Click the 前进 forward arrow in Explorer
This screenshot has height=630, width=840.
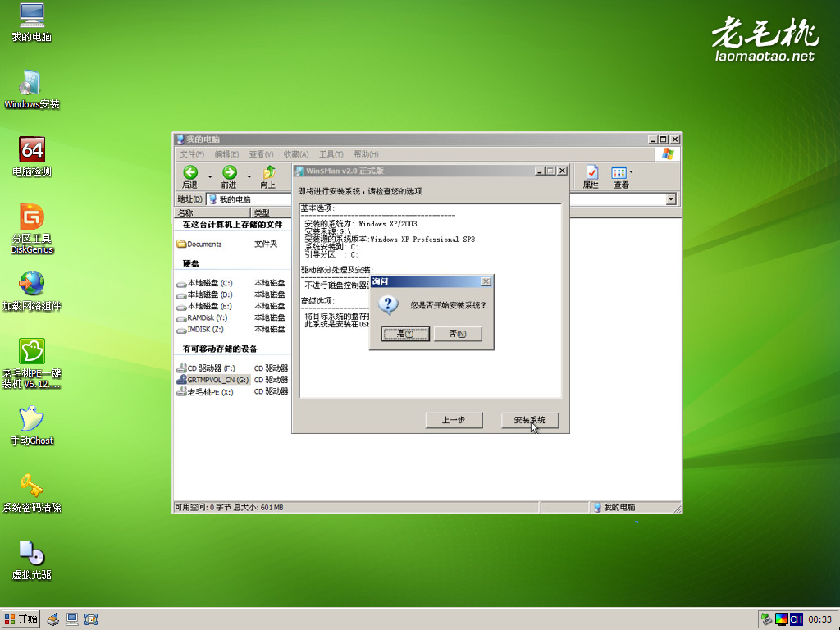point(230,177)
